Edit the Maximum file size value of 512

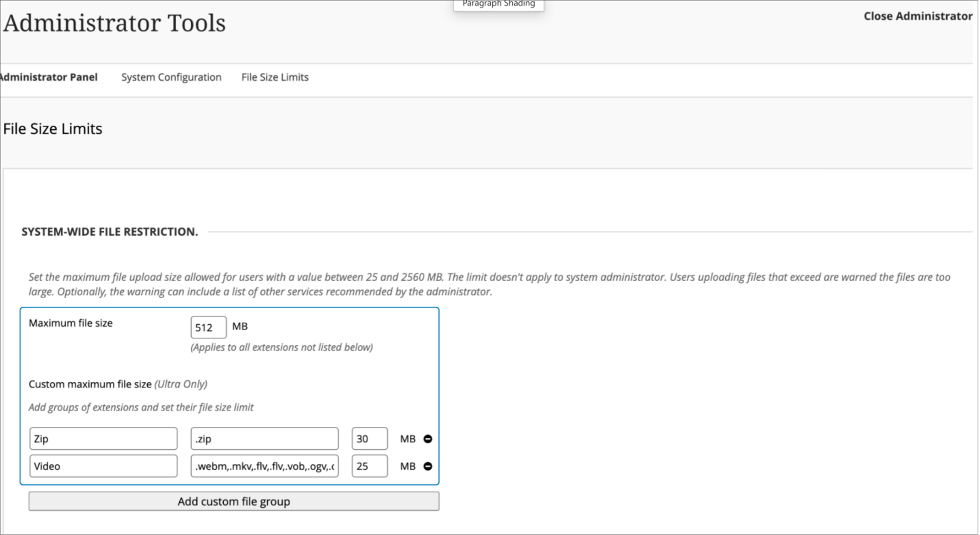tap(208, 327)
